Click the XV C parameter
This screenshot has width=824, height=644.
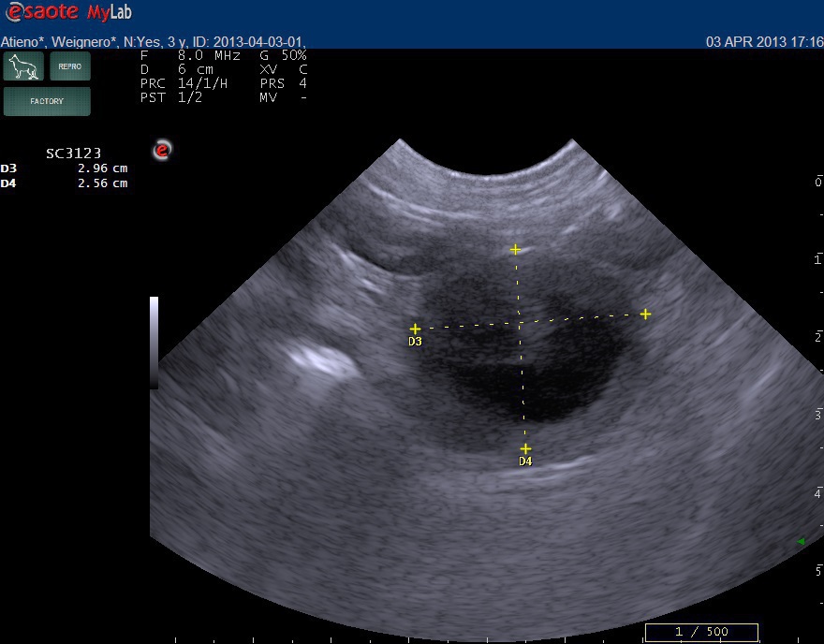click(x=283, y=69)
